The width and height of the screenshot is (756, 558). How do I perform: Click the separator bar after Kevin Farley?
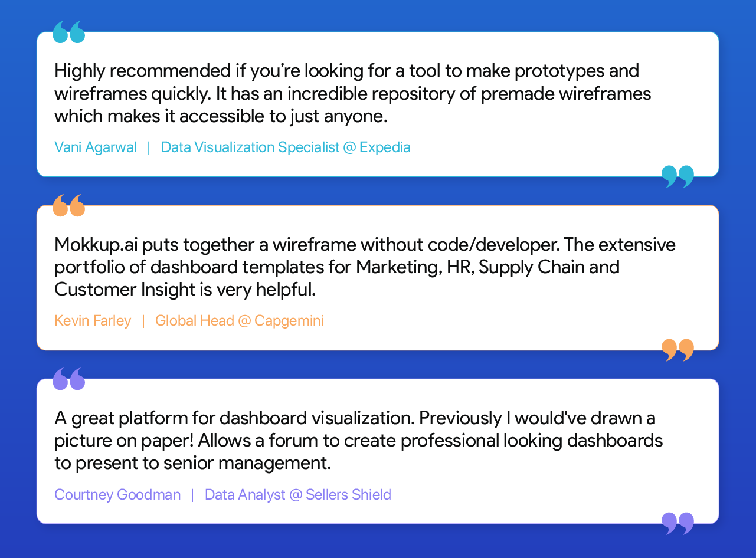click(x=143, y=321)
